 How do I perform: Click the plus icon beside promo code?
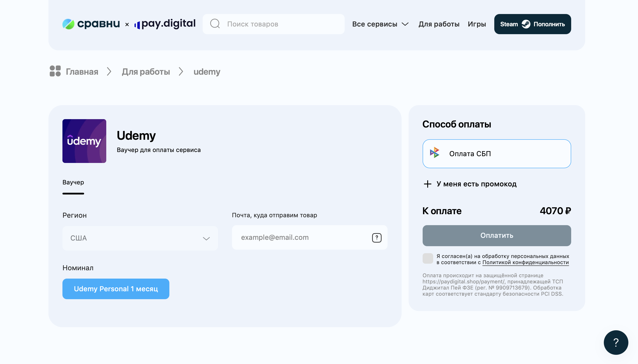point(427,184)
